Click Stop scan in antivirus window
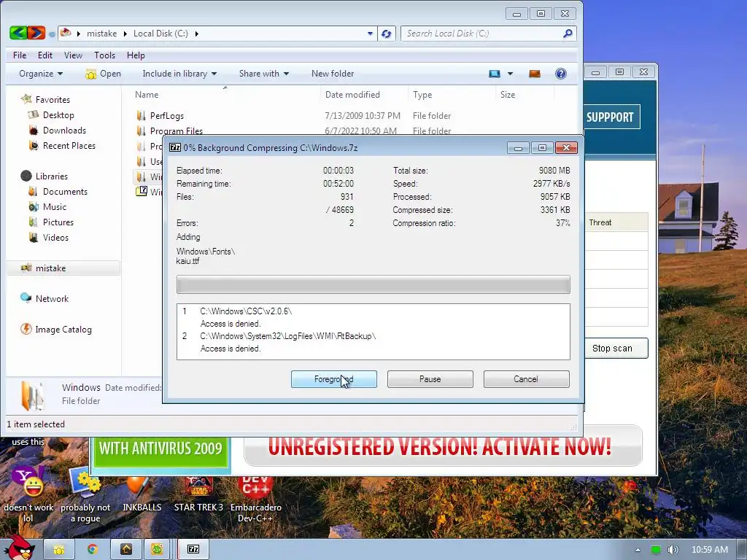747x560 pixels. [x=616, y=348]
